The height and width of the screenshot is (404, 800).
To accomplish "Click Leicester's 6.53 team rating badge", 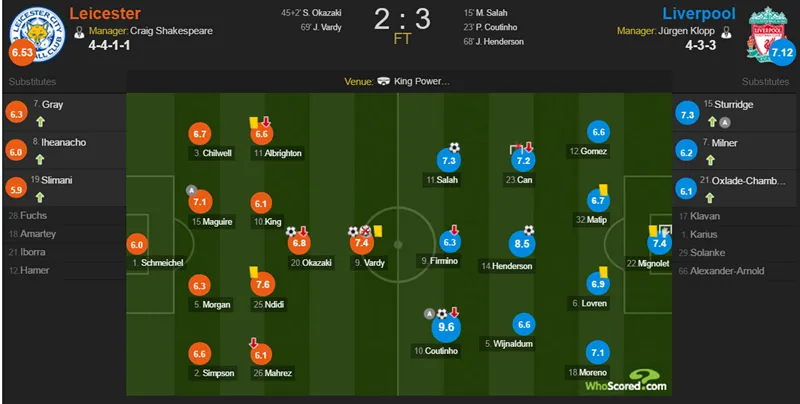I will click(22, 53).
